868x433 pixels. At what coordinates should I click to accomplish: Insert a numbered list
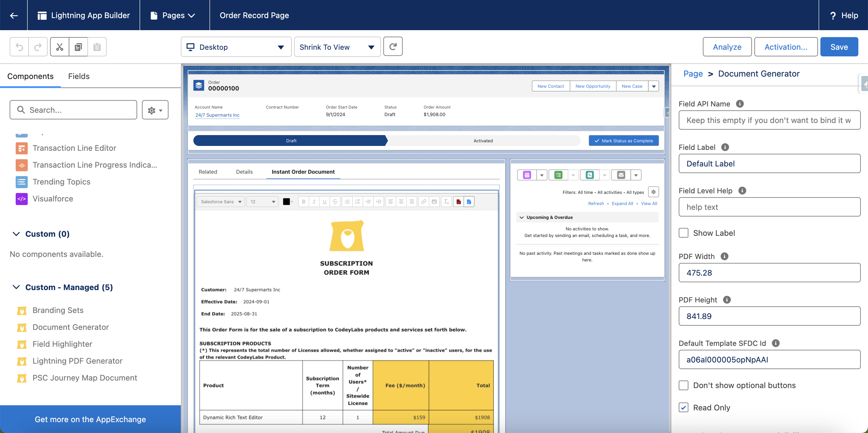pyautogui.click(x=357, y=202)
